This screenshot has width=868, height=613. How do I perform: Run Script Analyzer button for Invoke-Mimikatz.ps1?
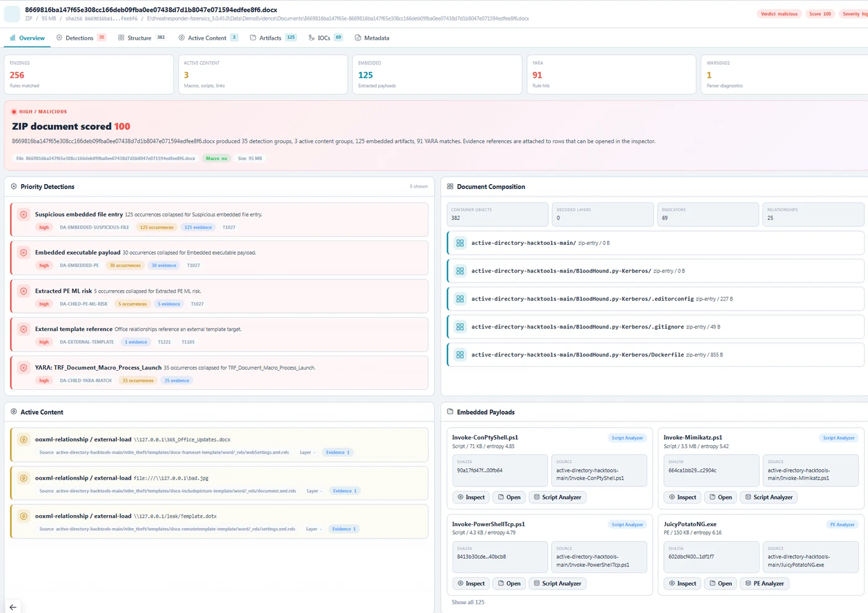(769, 497)
